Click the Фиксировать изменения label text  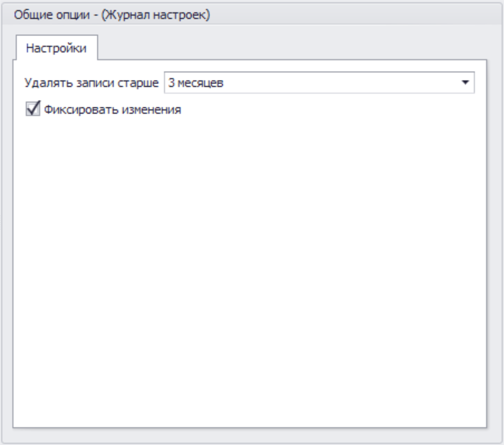112,110
